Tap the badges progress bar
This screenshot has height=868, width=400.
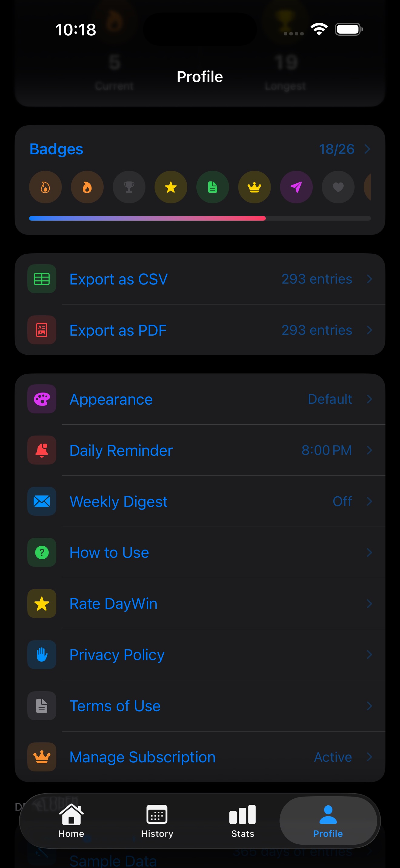(x=200, y=218)
